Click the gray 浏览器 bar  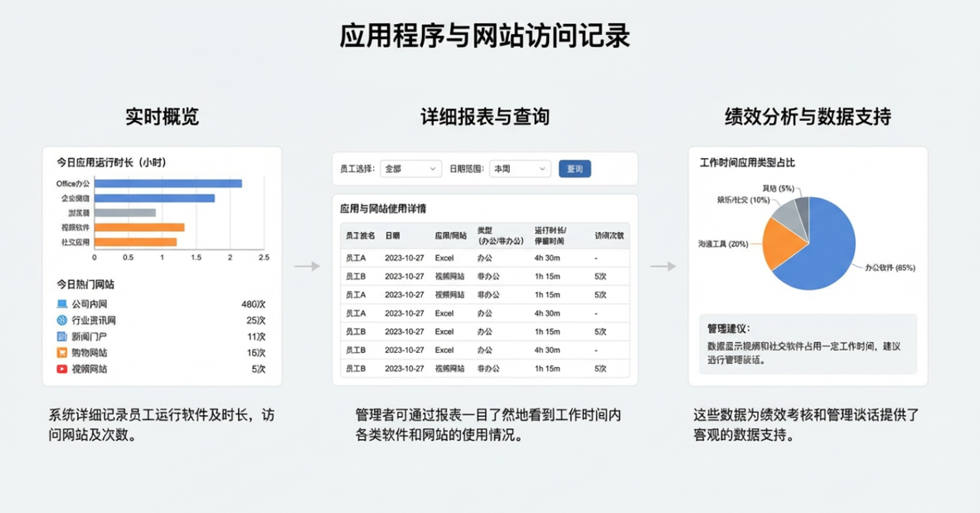[x=125, y=212]
